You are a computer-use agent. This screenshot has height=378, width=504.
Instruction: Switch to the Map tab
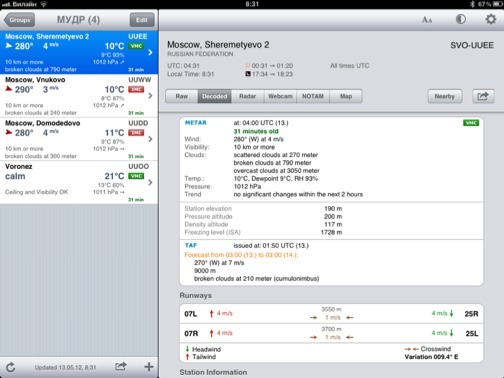[x=346, y=96]
